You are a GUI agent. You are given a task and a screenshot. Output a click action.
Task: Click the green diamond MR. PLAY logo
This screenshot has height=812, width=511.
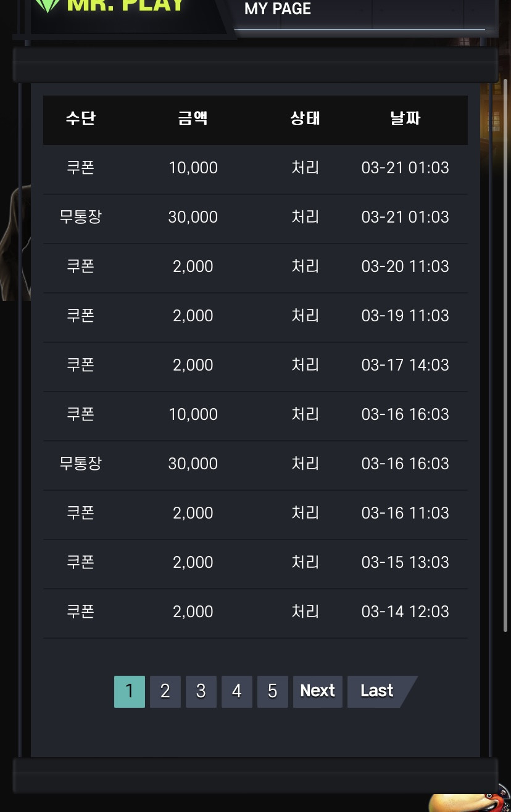coord(110,6)
